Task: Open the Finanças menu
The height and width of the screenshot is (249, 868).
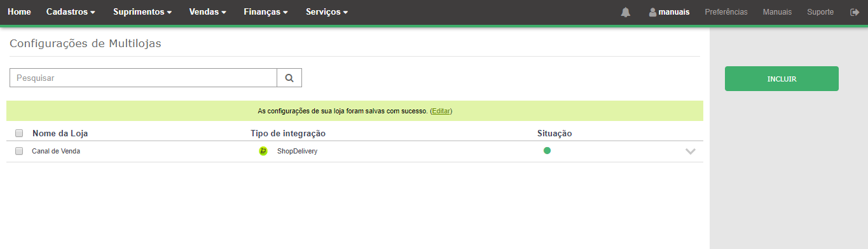Action: point(266,12)
